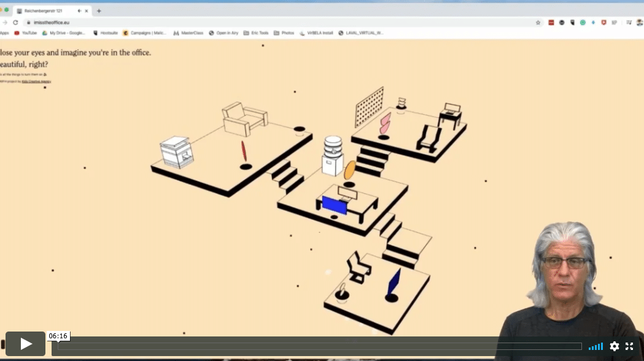Enter fullscreen video mode
Image resolution: width=644 pixels, height=361 pixels.
click(629, 346)
